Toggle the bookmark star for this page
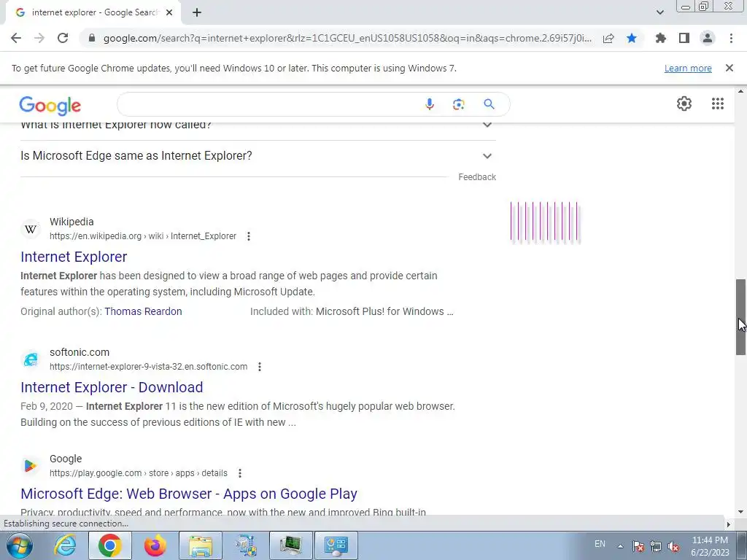Image resolution: width=747 pixels, height=560 pixels. (632, 38)
